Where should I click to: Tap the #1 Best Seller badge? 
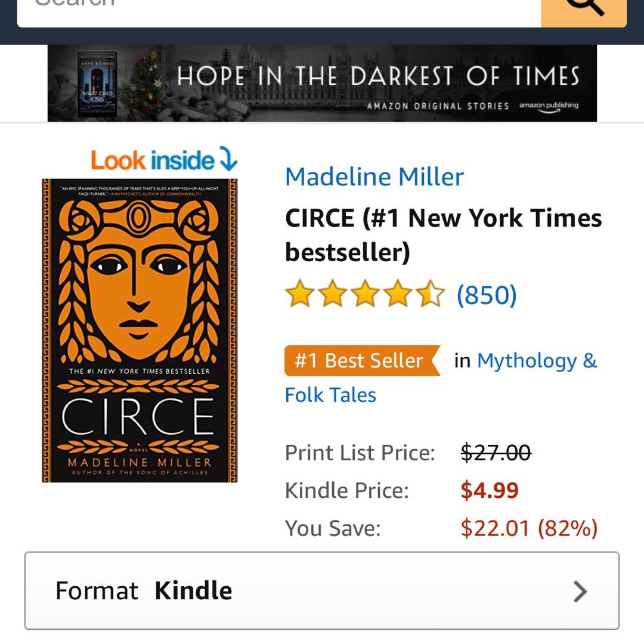[360, 361]
